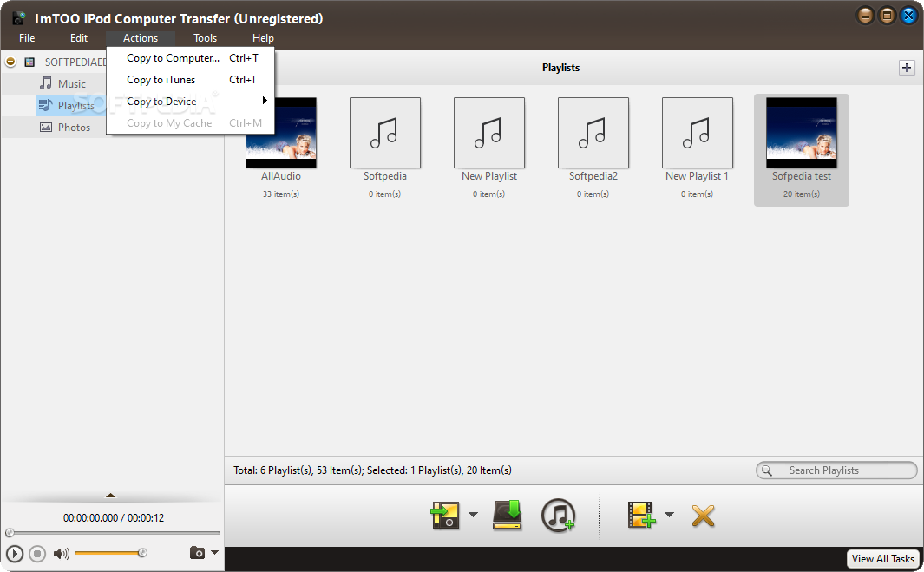This screenshot has width=924, height=572.
Task: Click the playback progress seek bar
Action: tap(113, 532)
